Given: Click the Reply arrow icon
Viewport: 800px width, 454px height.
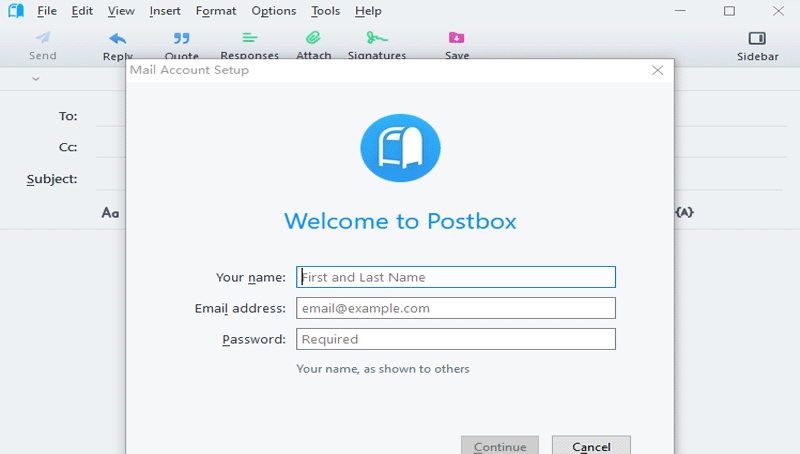Looking at the screenshot, I should coord(117,38).
